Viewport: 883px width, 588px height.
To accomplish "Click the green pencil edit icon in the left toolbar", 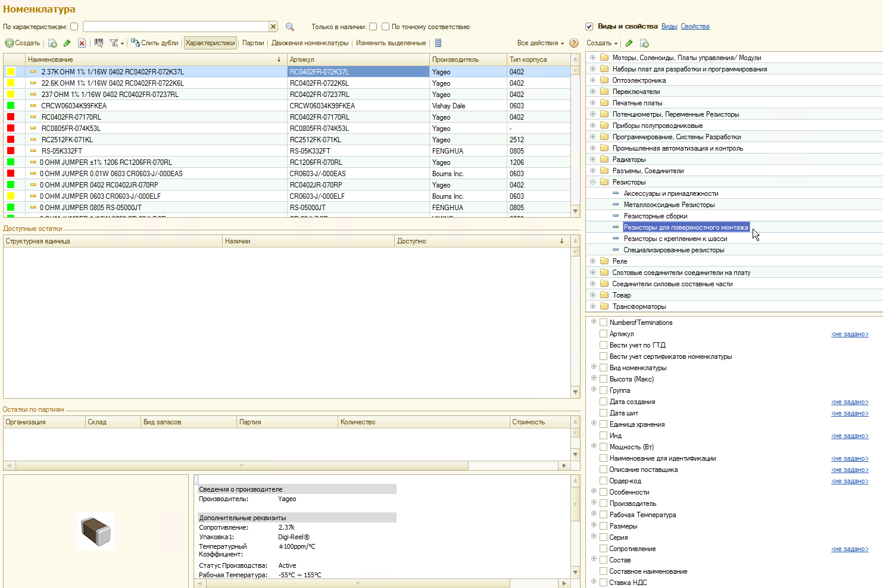I will (x=67, y=43).
